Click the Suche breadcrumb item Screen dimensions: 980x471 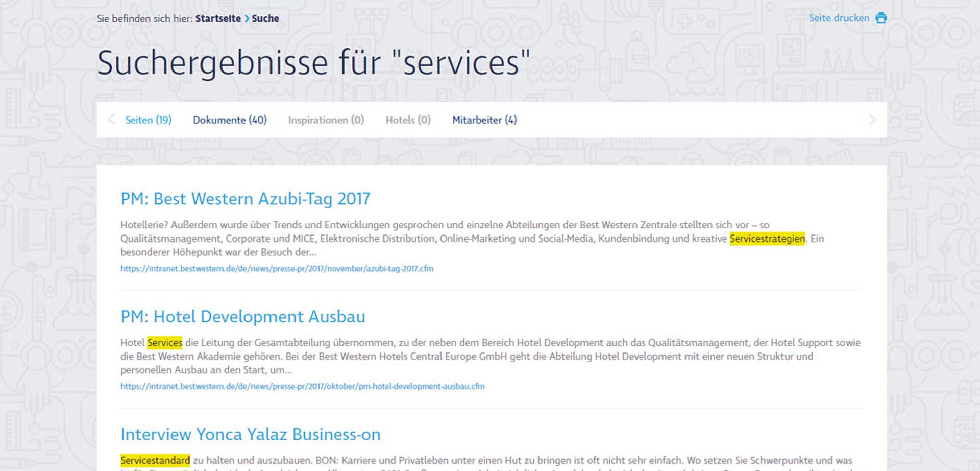click(x=265, y=19)
